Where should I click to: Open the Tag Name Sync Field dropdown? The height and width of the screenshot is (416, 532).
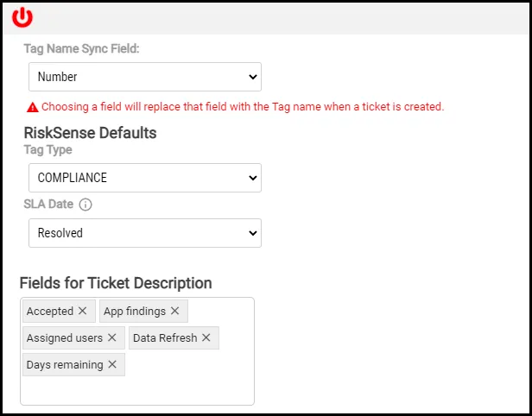(x=145, y=77)
